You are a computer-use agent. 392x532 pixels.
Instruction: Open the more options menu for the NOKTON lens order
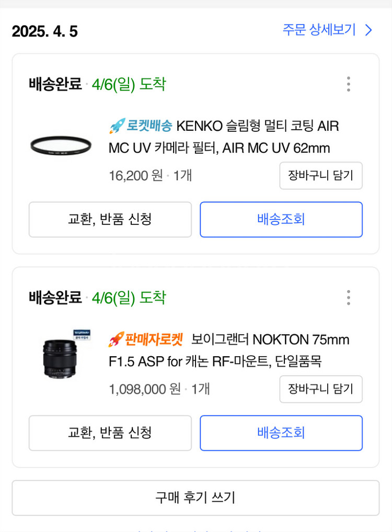tap(349, 298)
